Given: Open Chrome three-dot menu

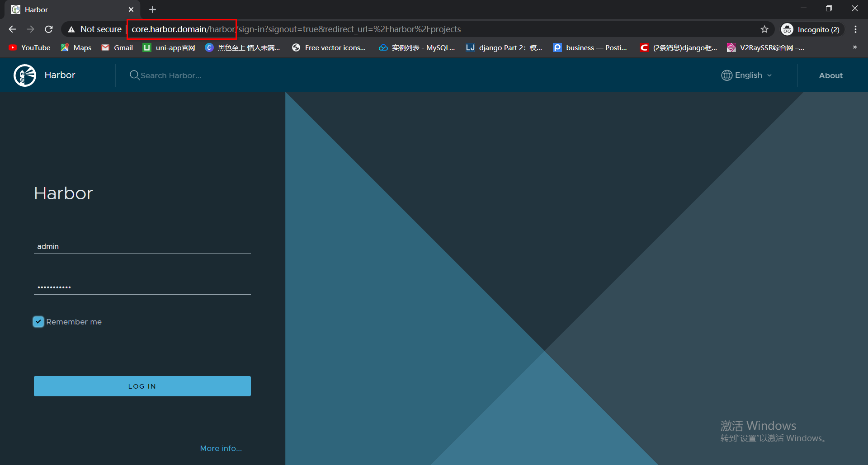Looking at the screenshot, I should click(x=855, y=29).
